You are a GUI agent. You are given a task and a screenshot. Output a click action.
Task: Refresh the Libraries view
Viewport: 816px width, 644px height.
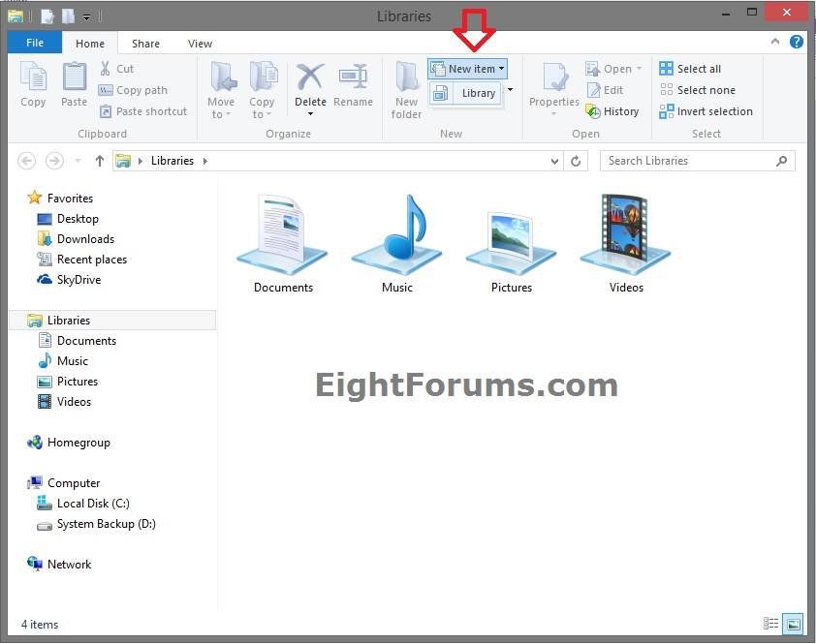pyautogui.click(x=576, y=161)
